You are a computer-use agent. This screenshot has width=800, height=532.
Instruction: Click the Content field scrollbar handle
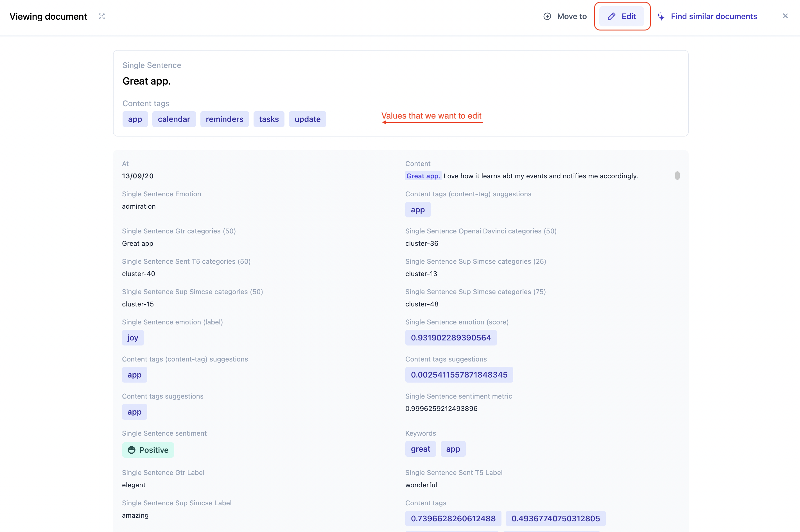[x=677, y=175]
